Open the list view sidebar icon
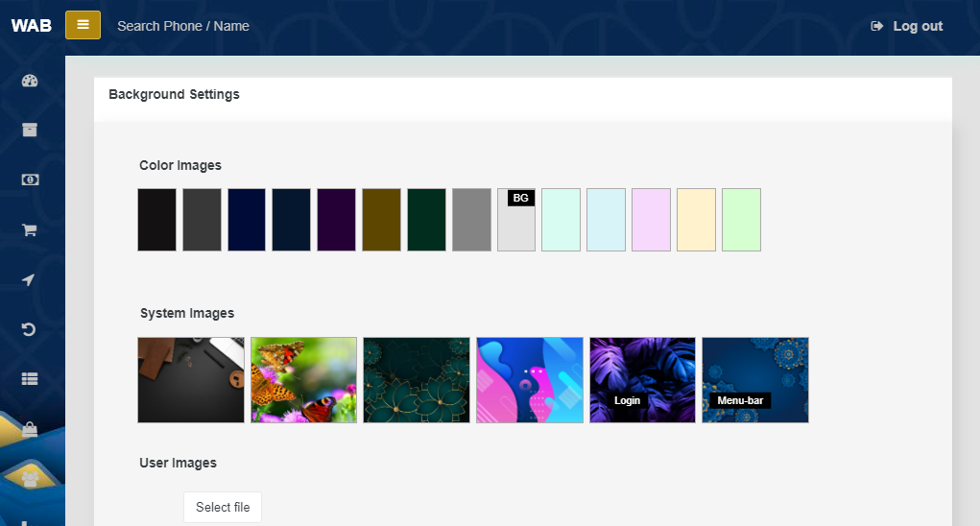980x526 pixels. pyautogui.click(x=29, y=379)
